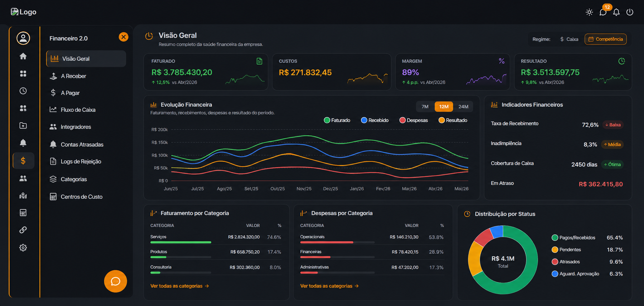Open settings gear icon in sidebar
This screenshot has height=306, width=644.
pyautogui.click(x=23, y=248)
